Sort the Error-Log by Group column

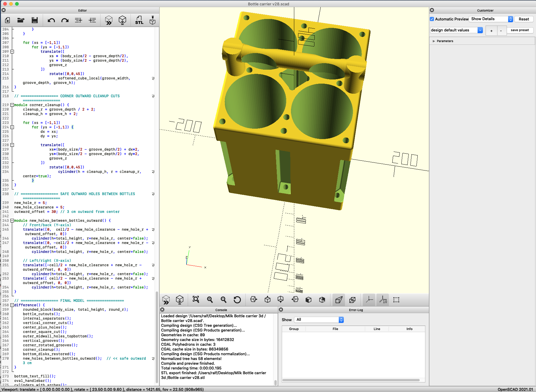[294, 329]
